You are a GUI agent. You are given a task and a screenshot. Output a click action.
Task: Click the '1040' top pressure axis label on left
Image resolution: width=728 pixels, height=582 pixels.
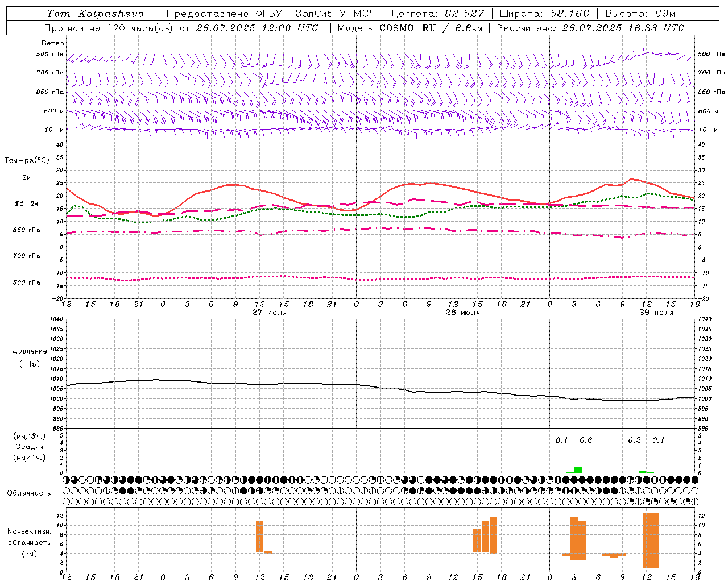click(x=56, y=319)
